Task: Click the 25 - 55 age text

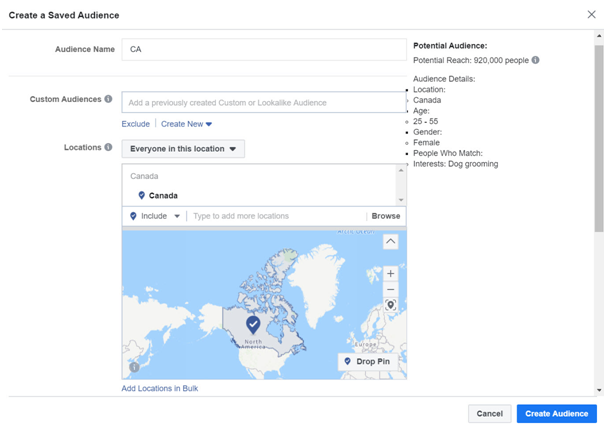Action: pyautogui.click(x=426, y=121)
